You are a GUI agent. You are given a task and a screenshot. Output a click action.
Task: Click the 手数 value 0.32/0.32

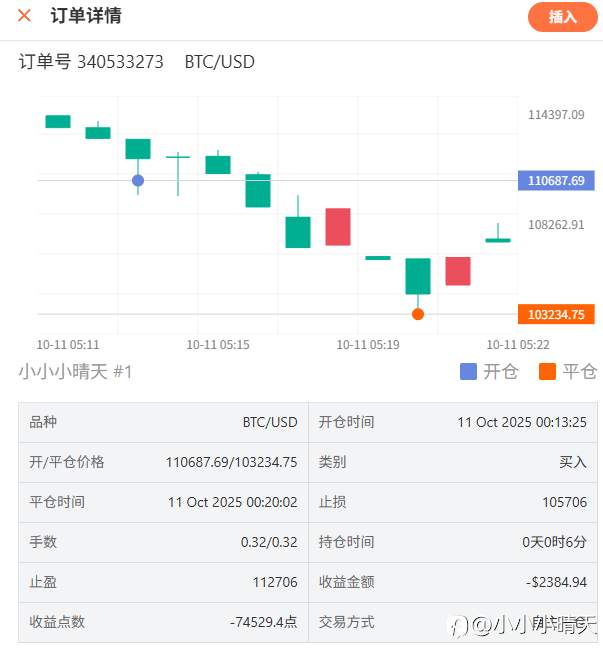(x=269, y=542)
